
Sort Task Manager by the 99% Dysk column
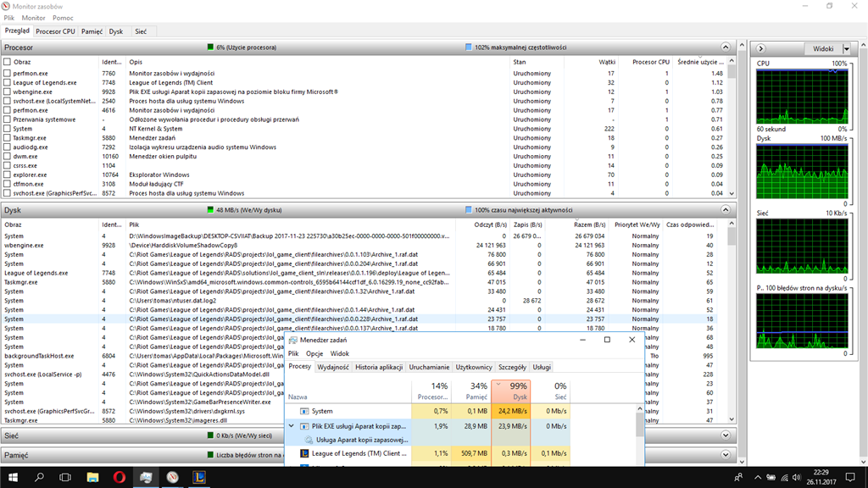[x=511, y=391]
